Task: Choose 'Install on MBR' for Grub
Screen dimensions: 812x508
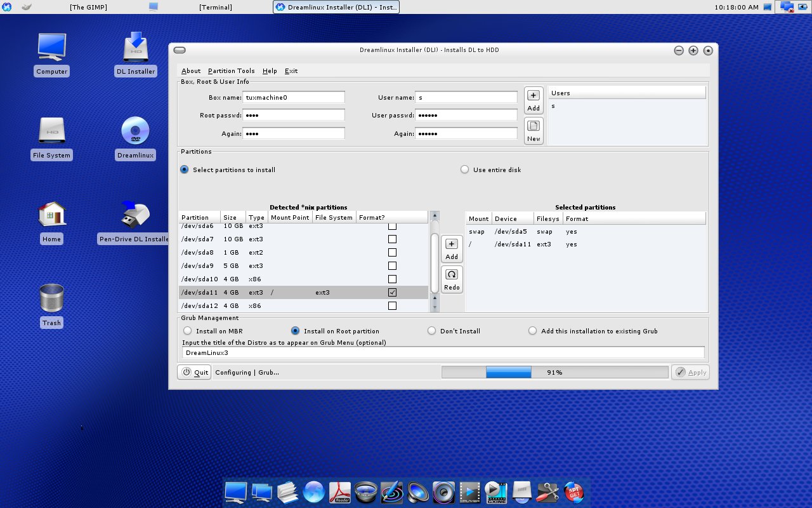Action: click(187, 331)
